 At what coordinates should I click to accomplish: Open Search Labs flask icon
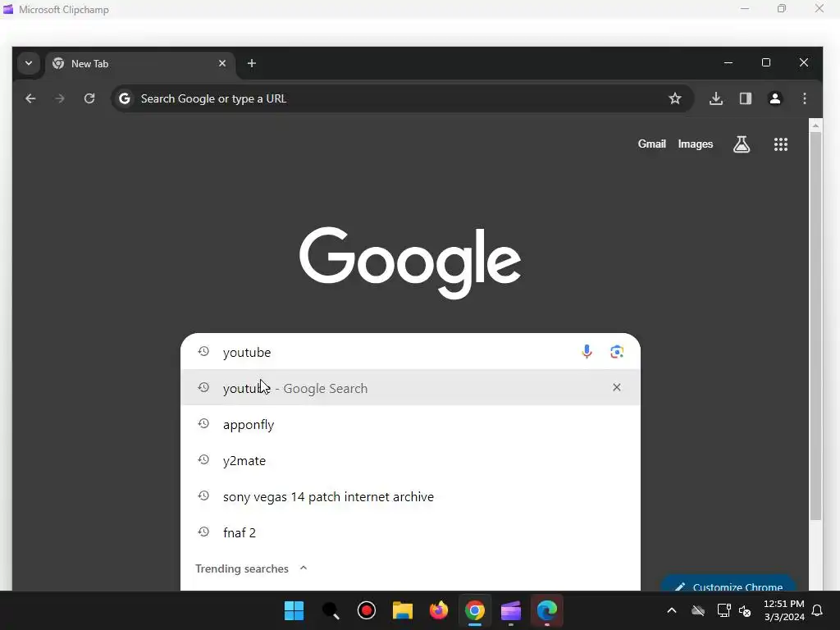[742, 144]
